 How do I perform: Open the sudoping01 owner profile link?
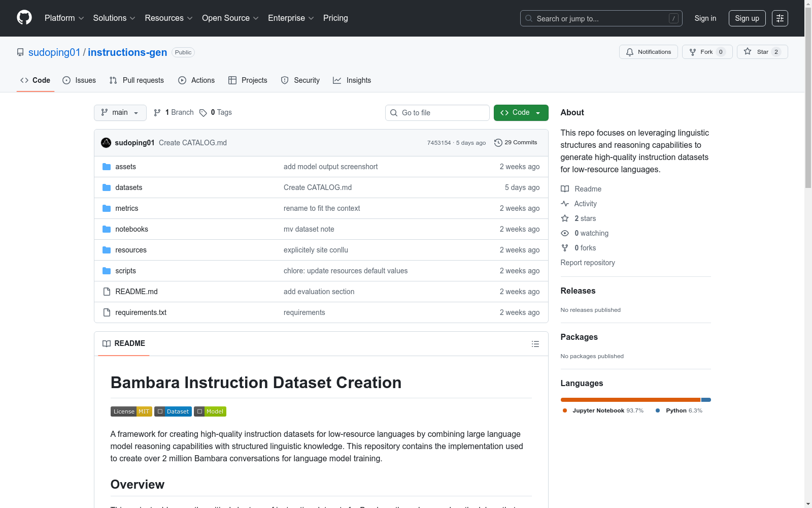coord(54,52)
